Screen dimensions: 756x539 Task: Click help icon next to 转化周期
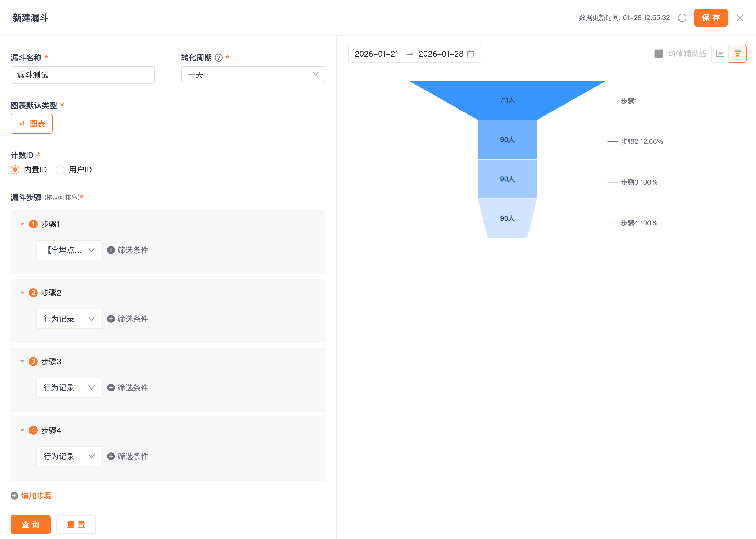(219, 58)
